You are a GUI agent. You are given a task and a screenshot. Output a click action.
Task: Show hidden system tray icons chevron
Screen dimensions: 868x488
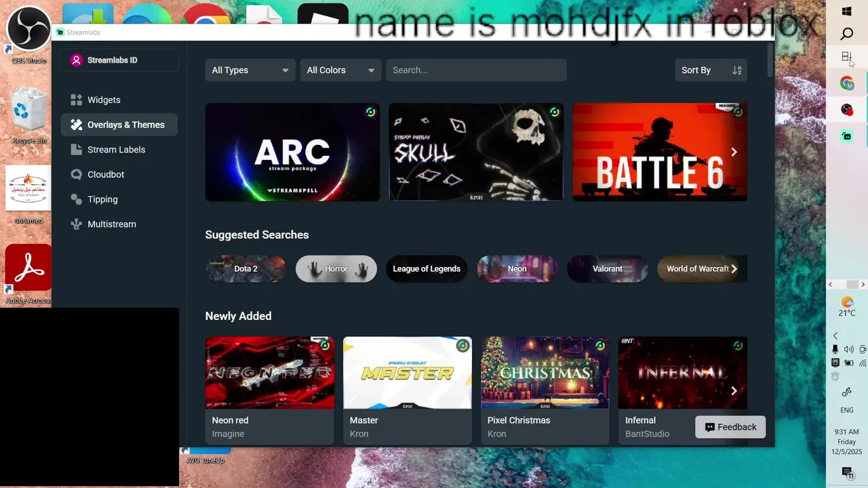pos(835,335)
